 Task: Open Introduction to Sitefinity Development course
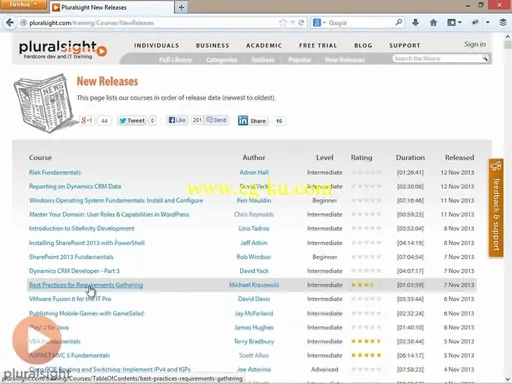coord(81,228)
